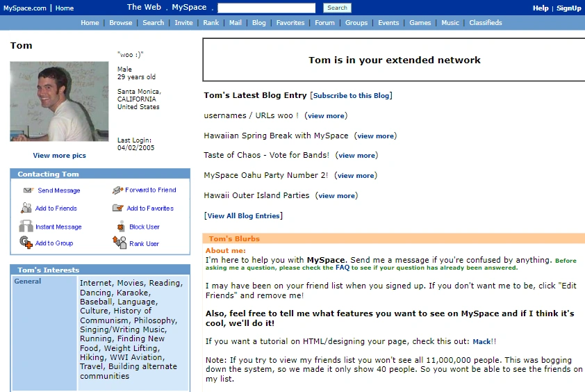This screenshot has width=585, height=392.
Task: Open the Classifieds navigation item
Action: point(486,23)
